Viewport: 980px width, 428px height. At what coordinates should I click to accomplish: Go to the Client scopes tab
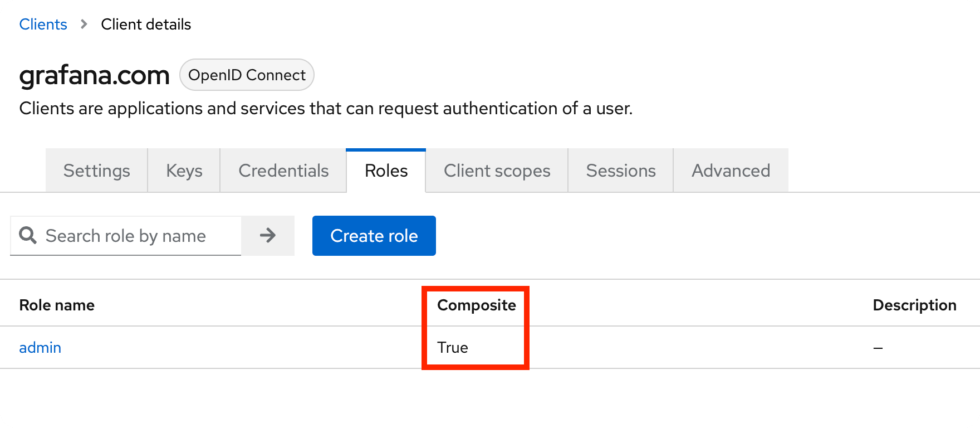(x=497, y=171)
